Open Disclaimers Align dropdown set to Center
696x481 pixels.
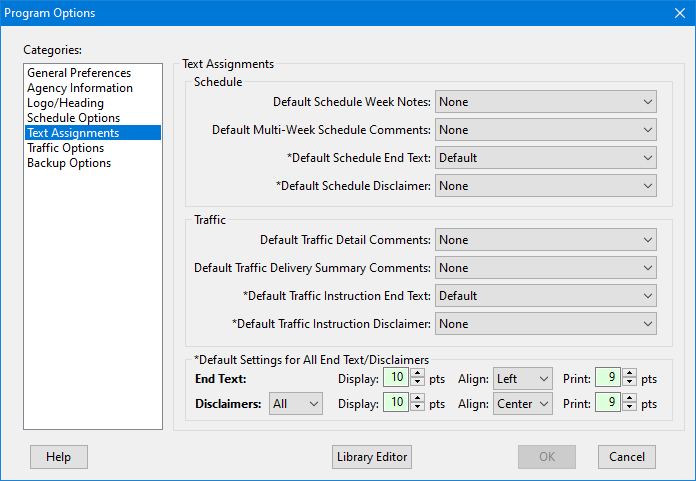click(x=523, y=404)
